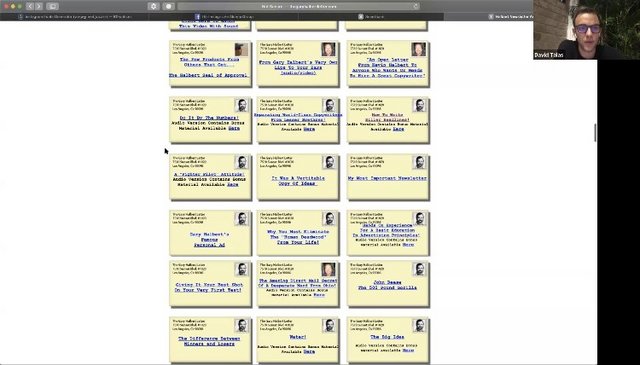Open 'Giving It Your Best Shot' newsletter
640x365 pixels.
[x=209, y=287]
